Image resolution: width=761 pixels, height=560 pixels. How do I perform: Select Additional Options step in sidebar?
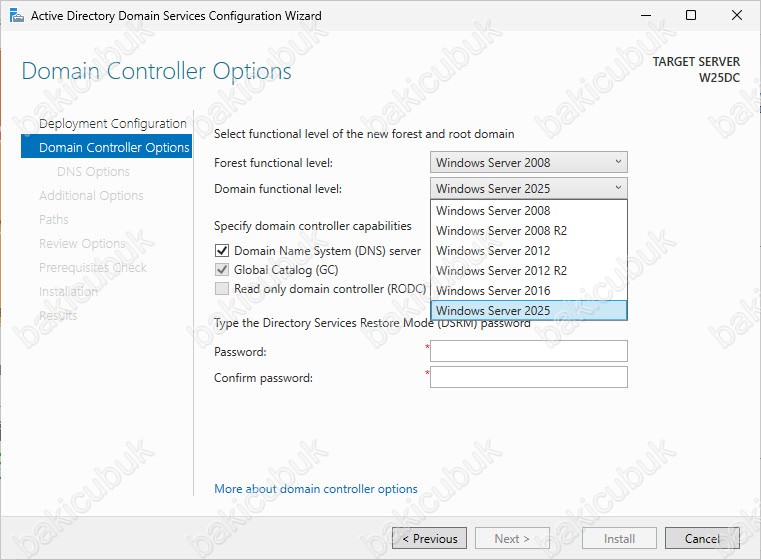pyautogui.click(x=91, y=195)
